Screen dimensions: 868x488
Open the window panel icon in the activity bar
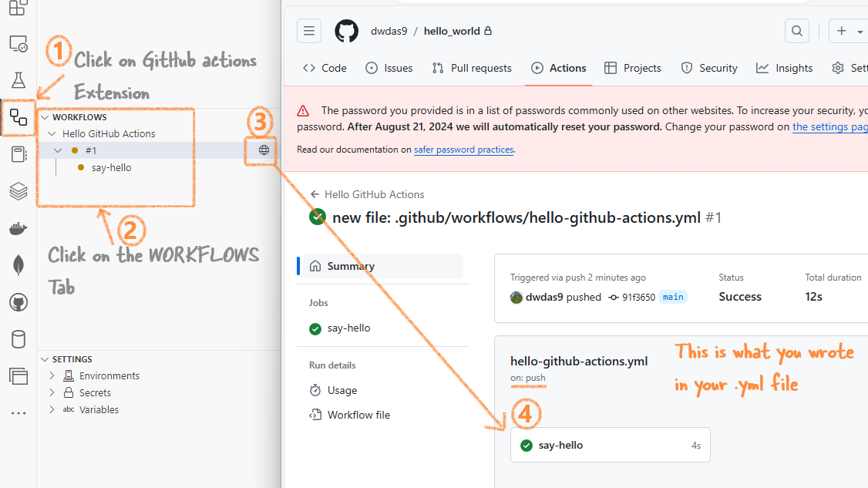[19, 376]
